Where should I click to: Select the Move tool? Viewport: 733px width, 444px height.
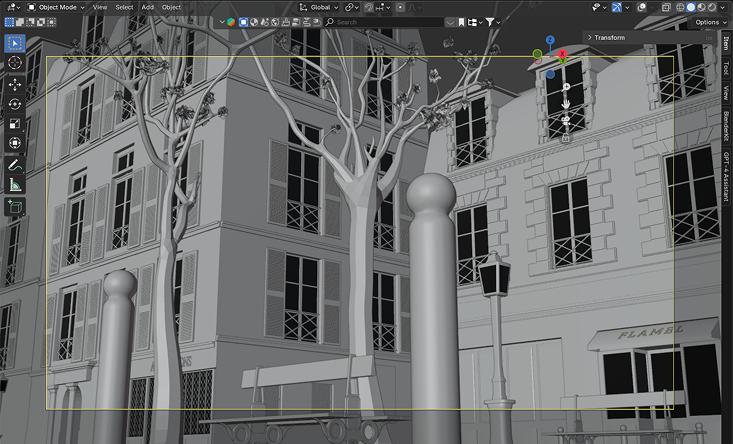tap(14, 85)
